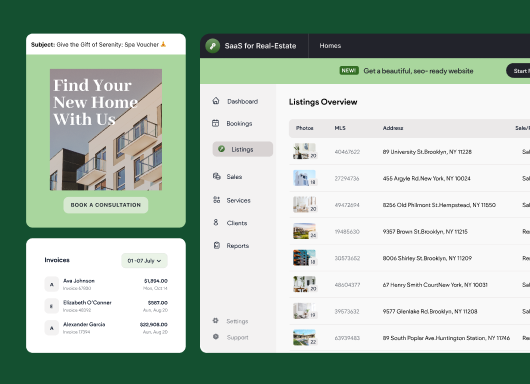Click the MLS column header
Viewport: 530px width, 384px height.
[340, 128]
